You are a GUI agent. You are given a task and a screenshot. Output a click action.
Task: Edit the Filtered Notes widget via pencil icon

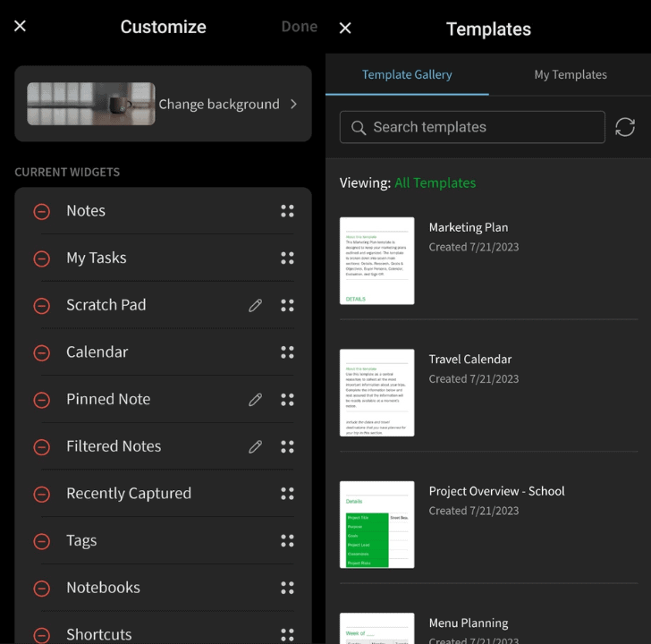(x=256, y=446)
